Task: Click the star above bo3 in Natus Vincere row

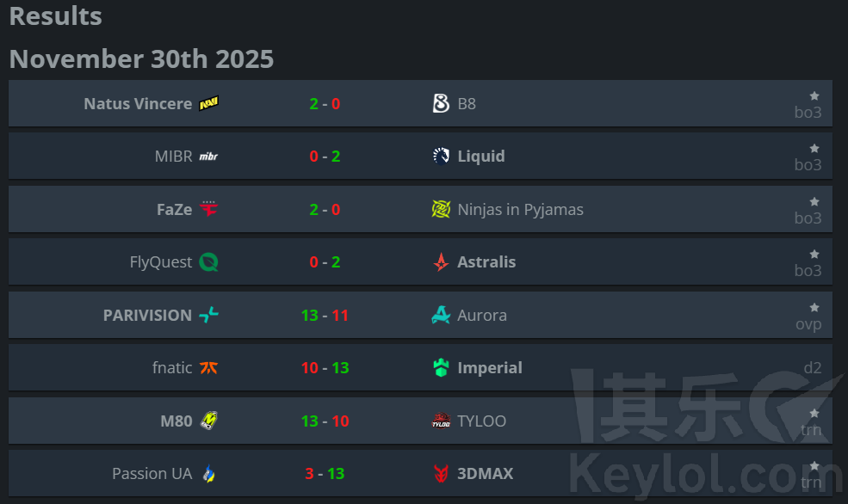Action: (x=814, y=96)
